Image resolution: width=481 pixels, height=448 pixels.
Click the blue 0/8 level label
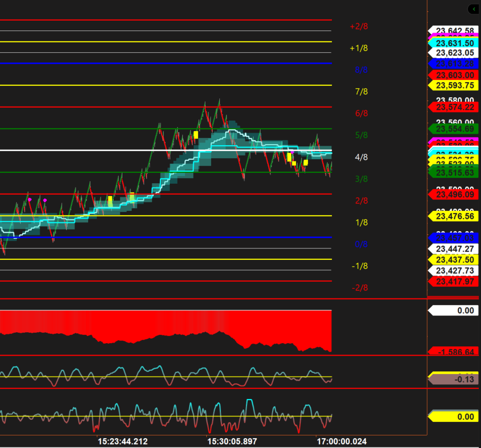pyautogui.click(x=361, y=244)
